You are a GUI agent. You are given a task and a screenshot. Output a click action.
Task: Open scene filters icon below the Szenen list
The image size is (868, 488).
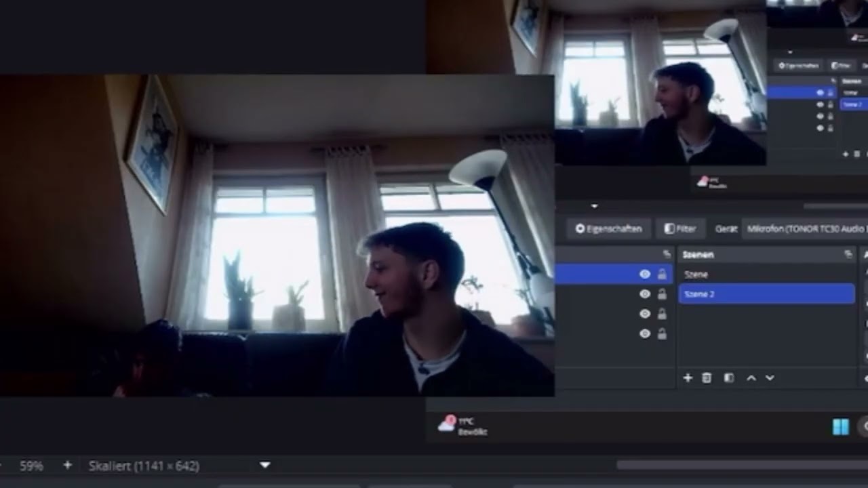pos(729,378)
